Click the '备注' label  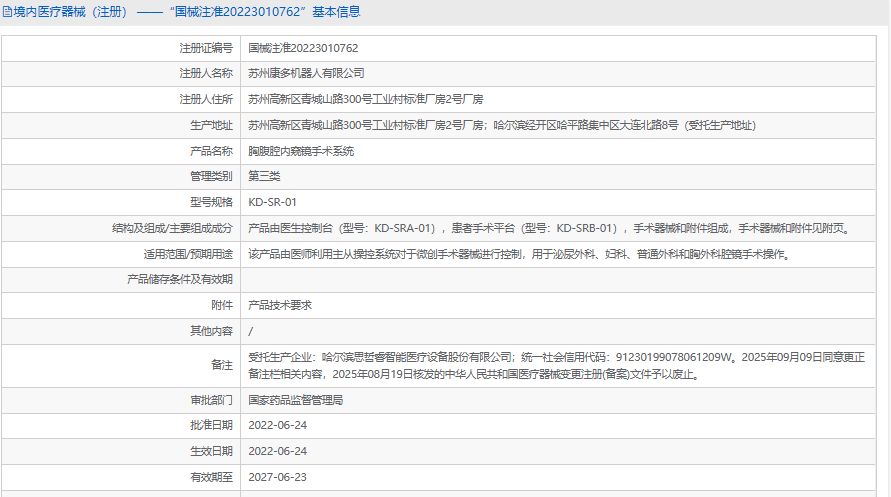coord(222,365)
